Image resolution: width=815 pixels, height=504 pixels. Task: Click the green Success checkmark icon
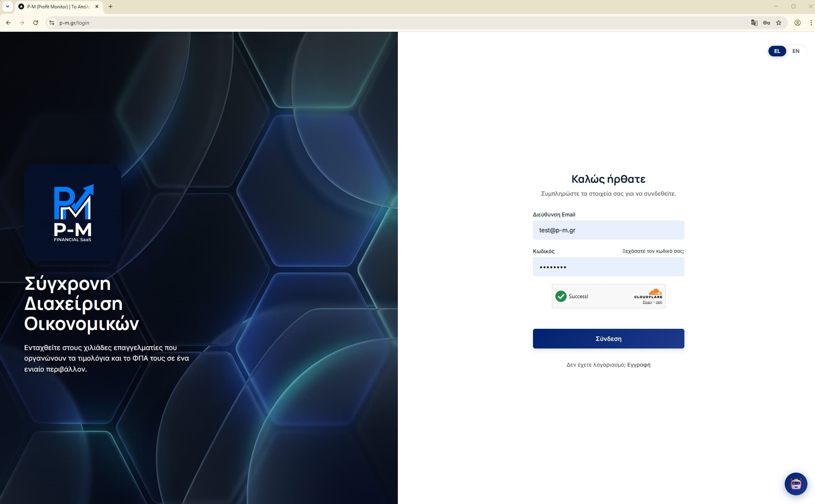(x=561, y=296)
